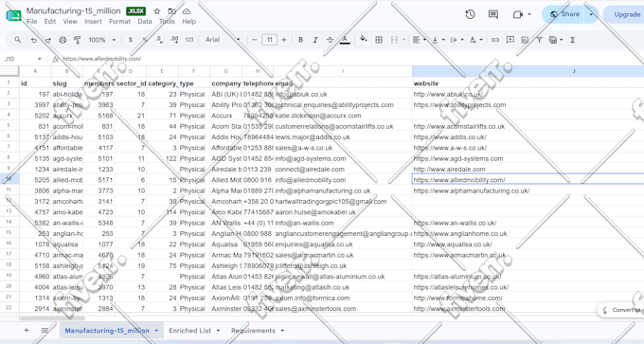Click the Share button

(x=565, y=14)
